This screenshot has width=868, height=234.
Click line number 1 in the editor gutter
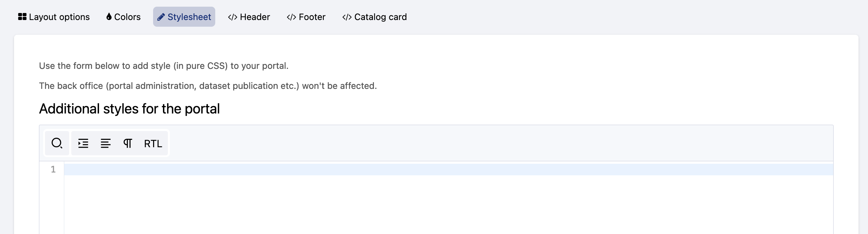[x=53, y=169]
